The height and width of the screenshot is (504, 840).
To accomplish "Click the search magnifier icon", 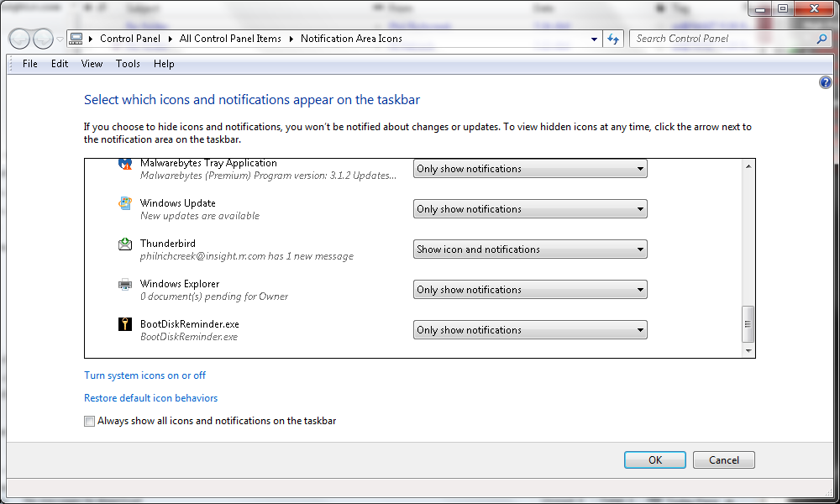I will click(822, 39).
